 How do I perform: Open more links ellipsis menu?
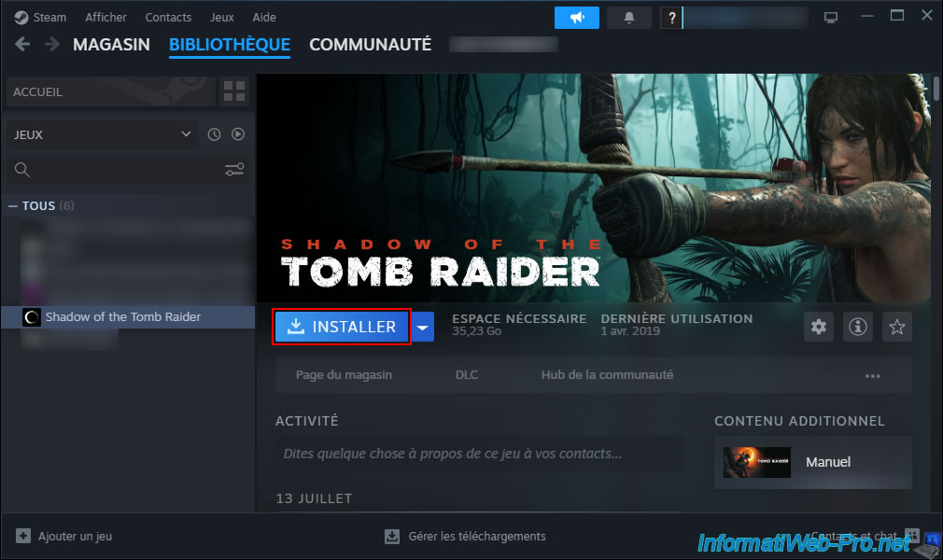point(873,376)
